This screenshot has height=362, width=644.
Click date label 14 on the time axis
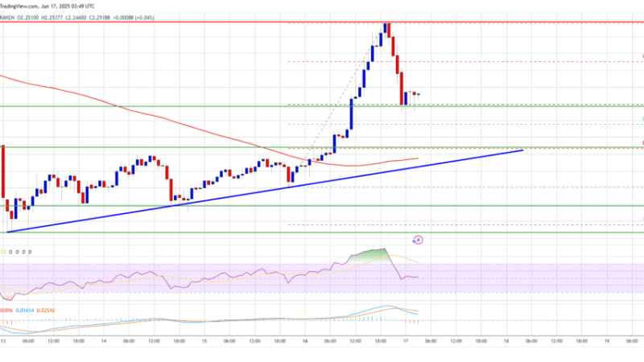pyautogui.click(x=104, y=341)
